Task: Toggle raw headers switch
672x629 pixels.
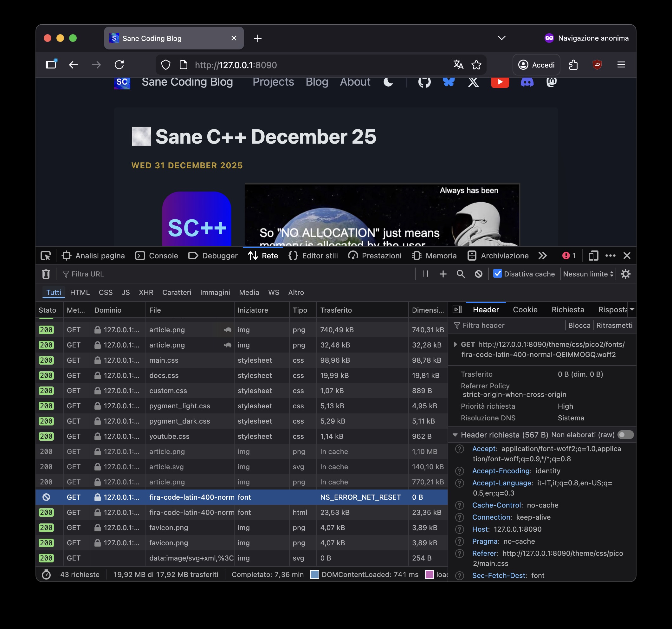Action: [x=625, y=435]
